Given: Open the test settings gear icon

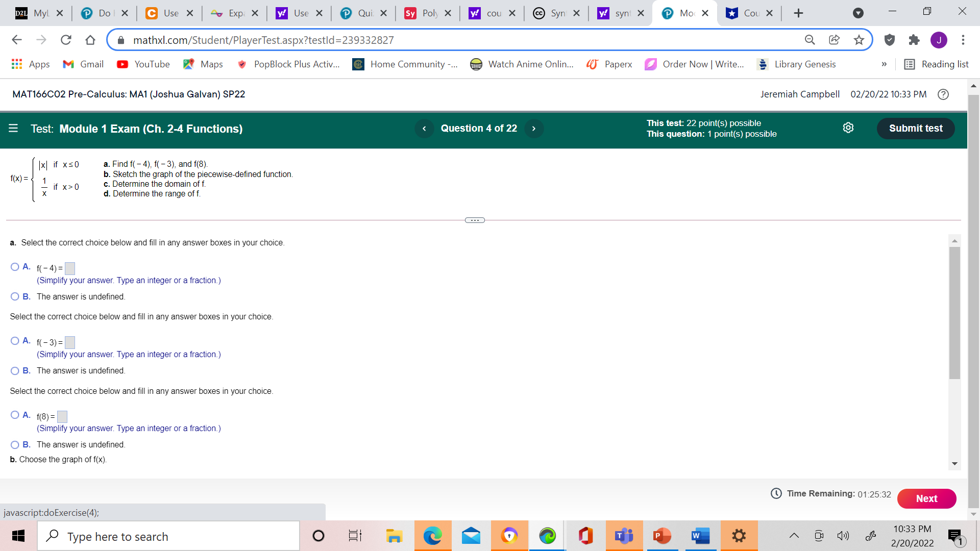Looking at the screenshot, I should pos(848,128).
